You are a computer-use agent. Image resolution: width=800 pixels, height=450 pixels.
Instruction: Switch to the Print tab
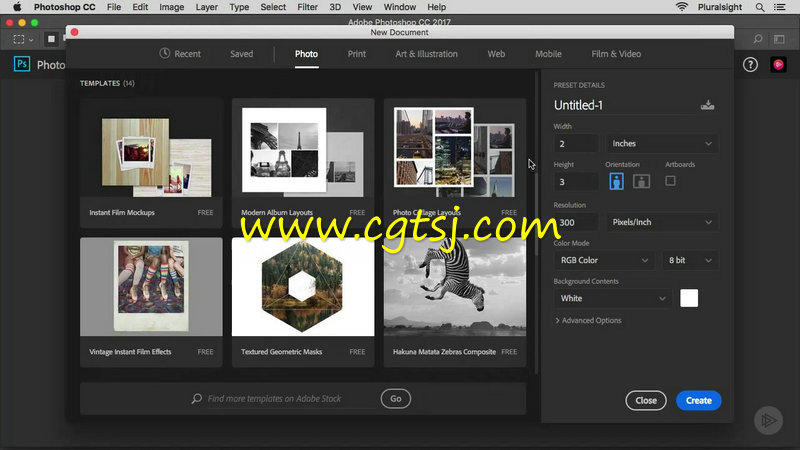pos(357,54)
